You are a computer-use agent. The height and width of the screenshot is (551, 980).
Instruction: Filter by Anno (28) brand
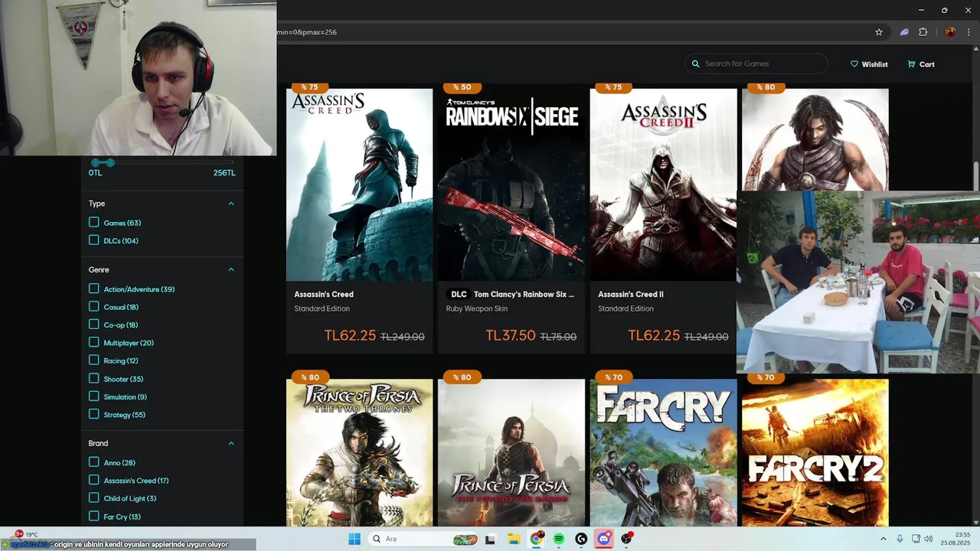coord(94,462)
